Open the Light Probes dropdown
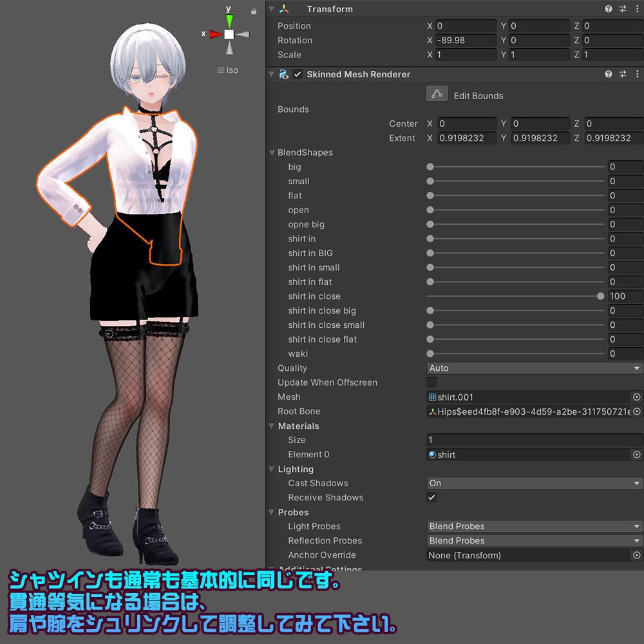The height and width of the screenshot is (644, 644). click(535, 526)
